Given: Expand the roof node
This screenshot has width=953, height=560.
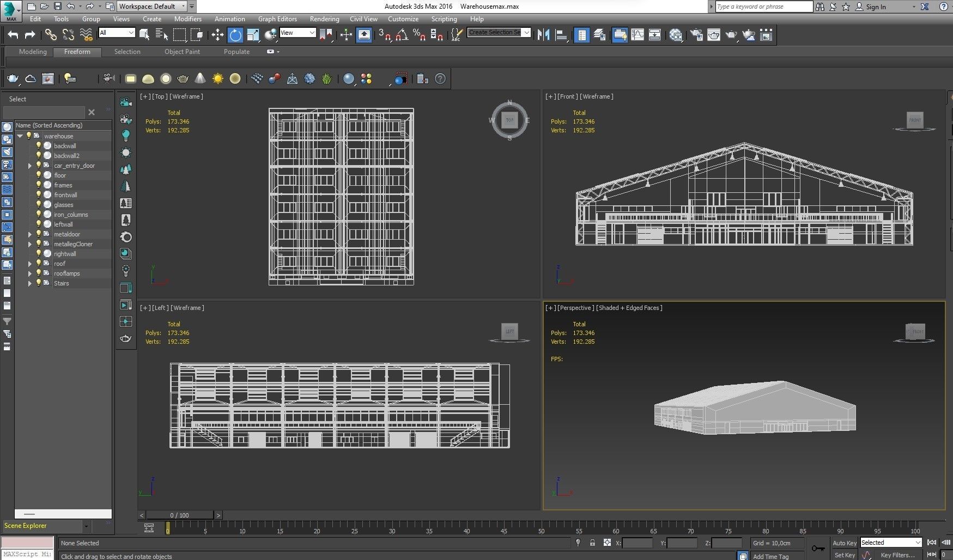Looking at the screenshot, I should click(30, 264).
